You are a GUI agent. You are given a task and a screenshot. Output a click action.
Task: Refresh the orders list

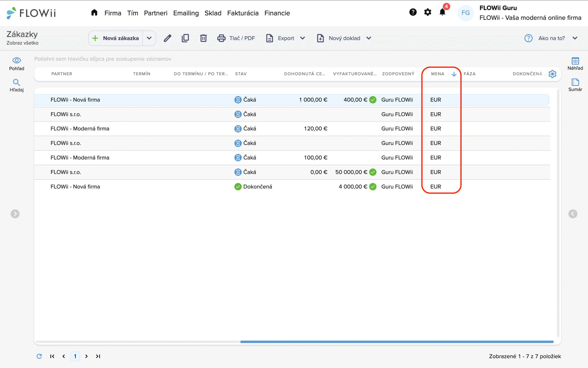pos(39,356)
